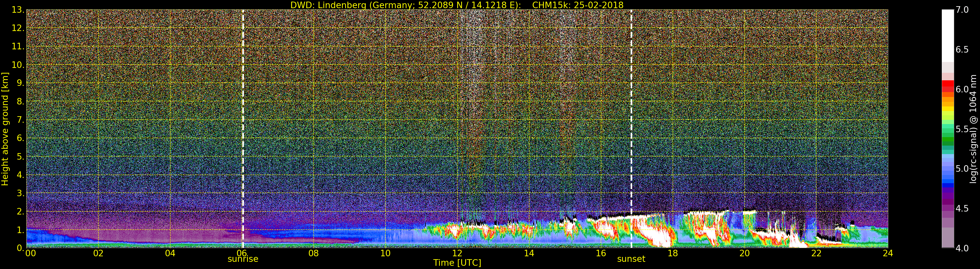Click the time axis tick '04'
Viewport: 980px width, 269px height.
pyautogui.click(x=170, y=253)
